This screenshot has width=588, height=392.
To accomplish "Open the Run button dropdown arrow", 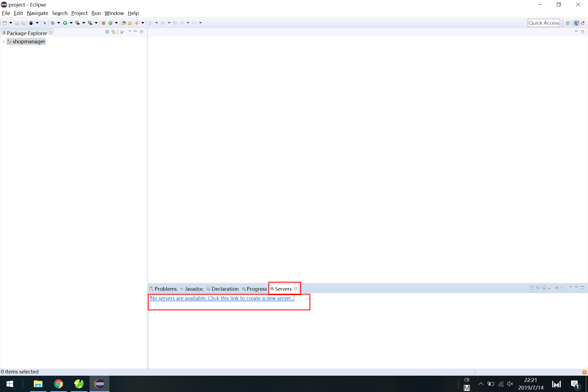I will coord(71,23).
